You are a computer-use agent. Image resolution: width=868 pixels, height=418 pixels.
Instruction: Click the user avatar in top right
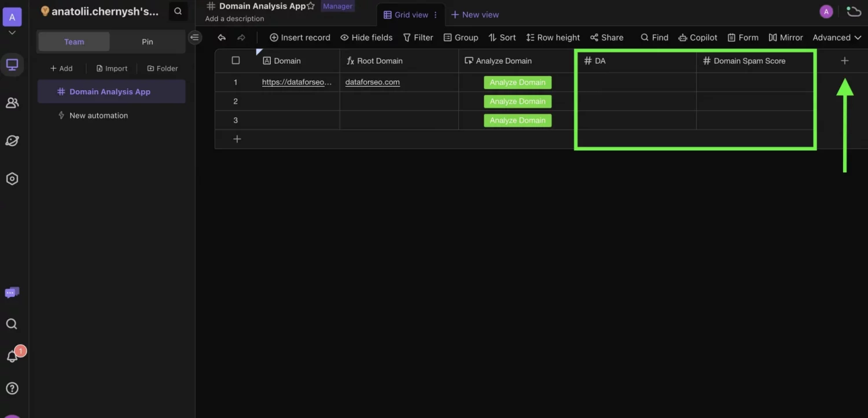826,11
